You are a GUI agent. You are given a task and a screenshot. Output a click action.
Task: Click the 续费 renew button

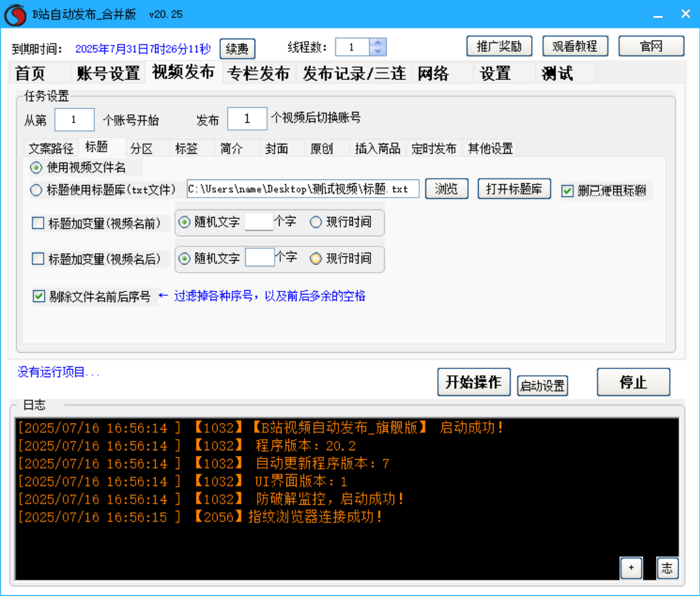237,49
